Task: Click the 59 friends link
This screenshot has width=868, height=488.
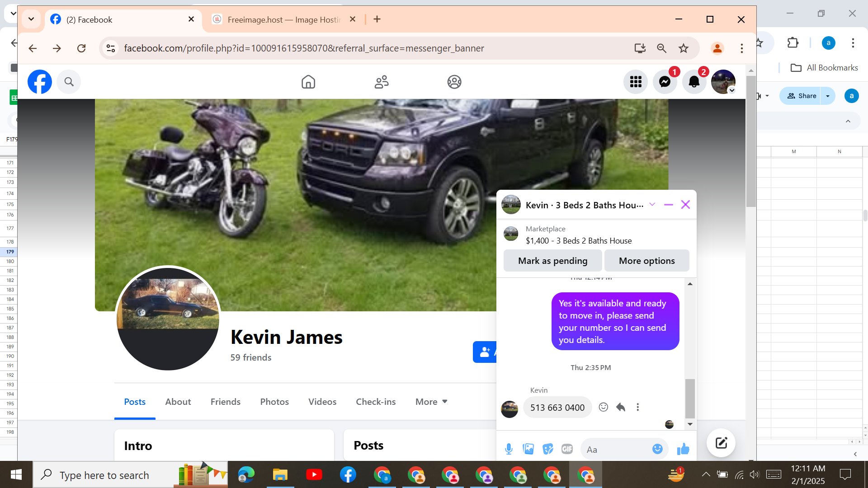Action: point(251,357)
